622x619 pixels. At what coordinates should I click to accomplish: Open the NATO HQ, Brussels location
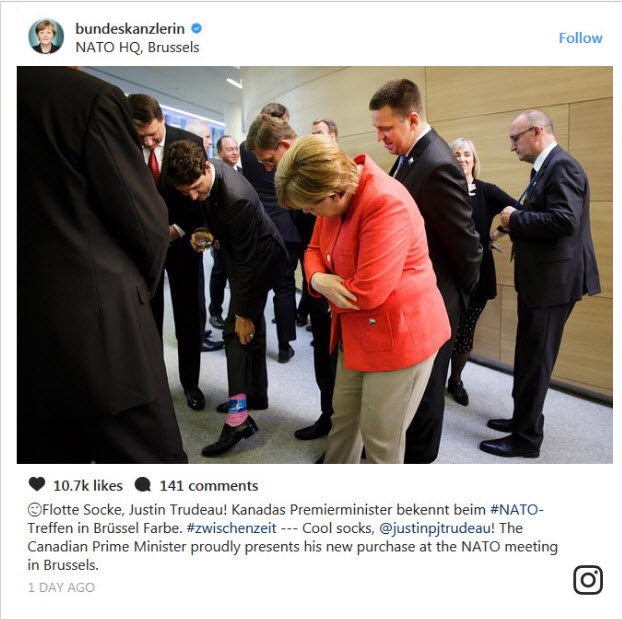[137, 48]
